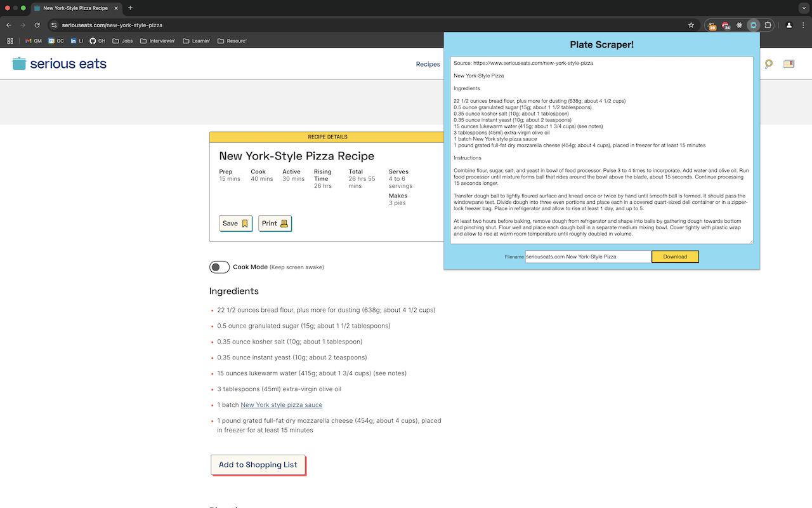
Task: Open the Resourc' bookmark folder
Action: tap(232, 41)
